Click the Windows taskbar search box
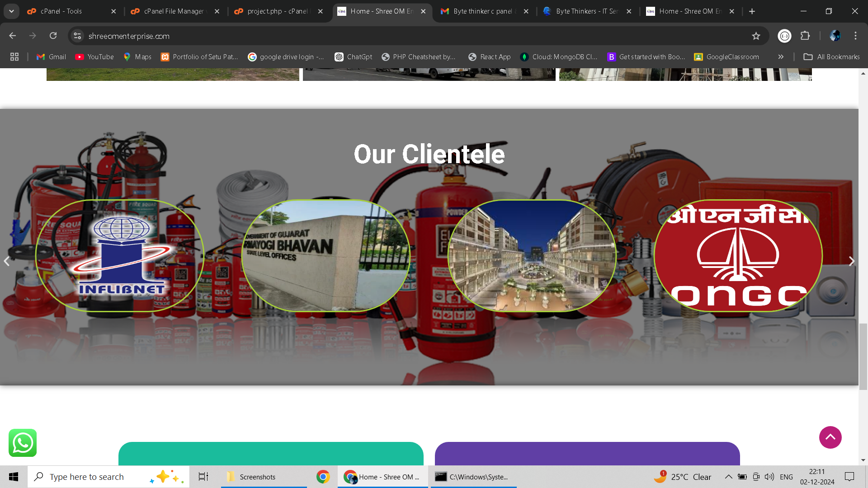The width and height of the screenshot is (868, 488). 108,477
